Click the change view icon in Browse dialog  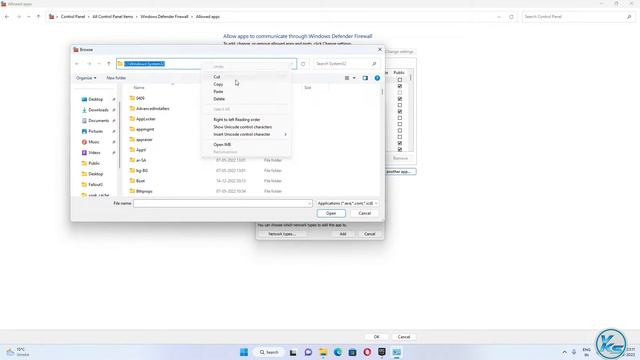(x=347, y=78)
